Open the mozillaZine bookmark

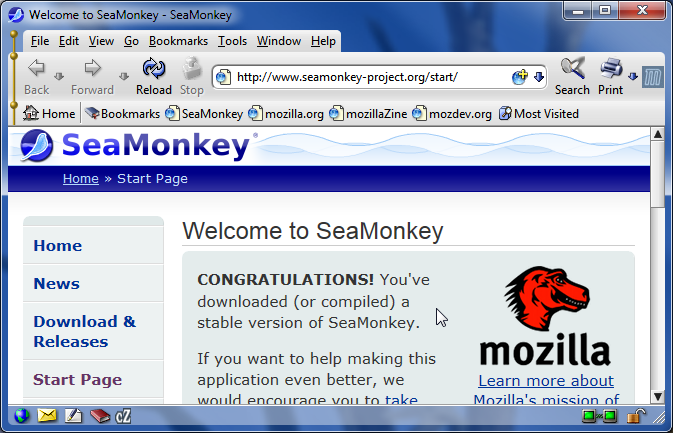pos(368,114)
